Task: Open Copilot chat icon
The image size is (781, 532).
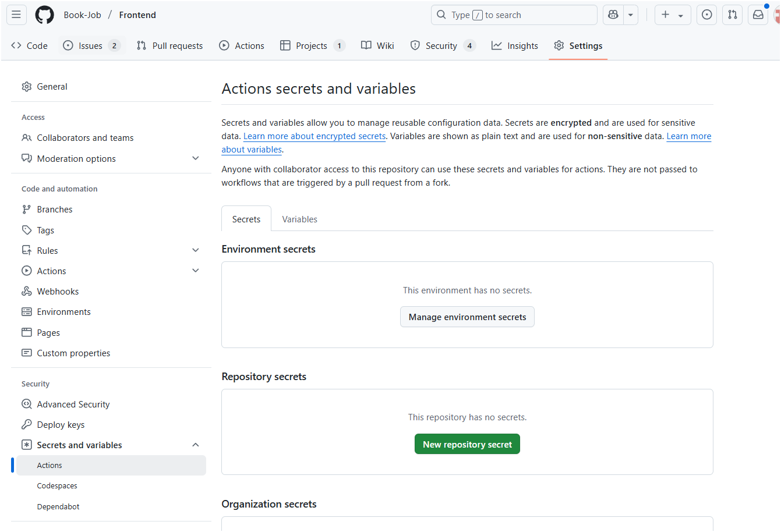Action: [x=613, y=15]
